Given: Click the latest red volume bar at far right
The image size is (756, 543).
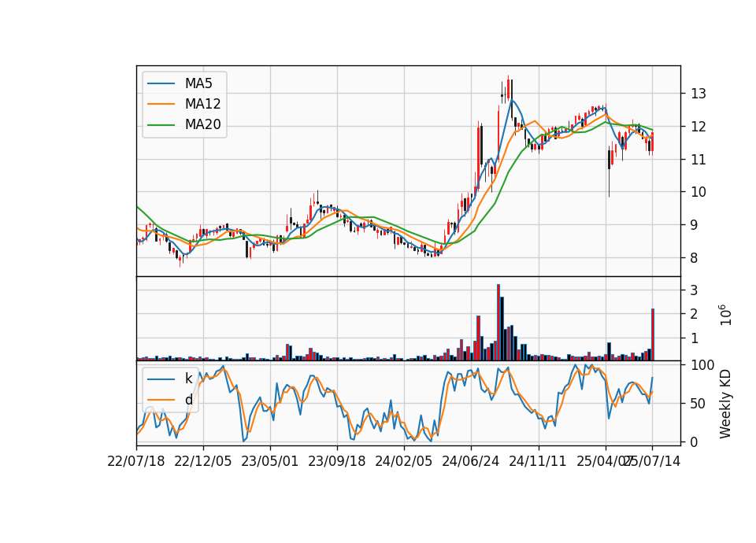Looking at the screenshot, I should 653,334.
